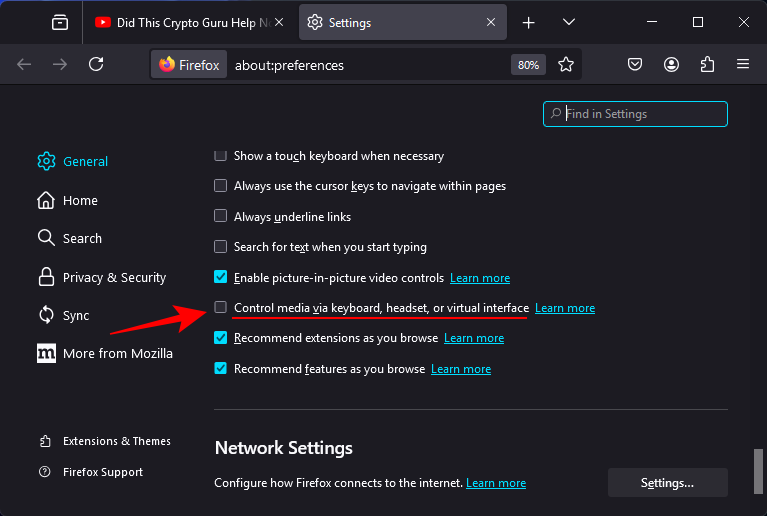The width and height of the screenshot is (767, 516).
Task: Bookmark this page with star icon
Action: click(566, 64)
